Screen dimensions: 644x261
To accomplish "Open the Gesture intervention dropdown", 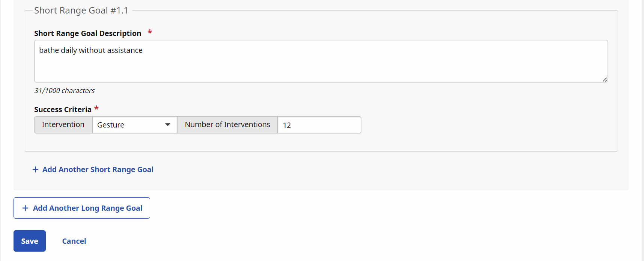I will click(x=134, y=125).
